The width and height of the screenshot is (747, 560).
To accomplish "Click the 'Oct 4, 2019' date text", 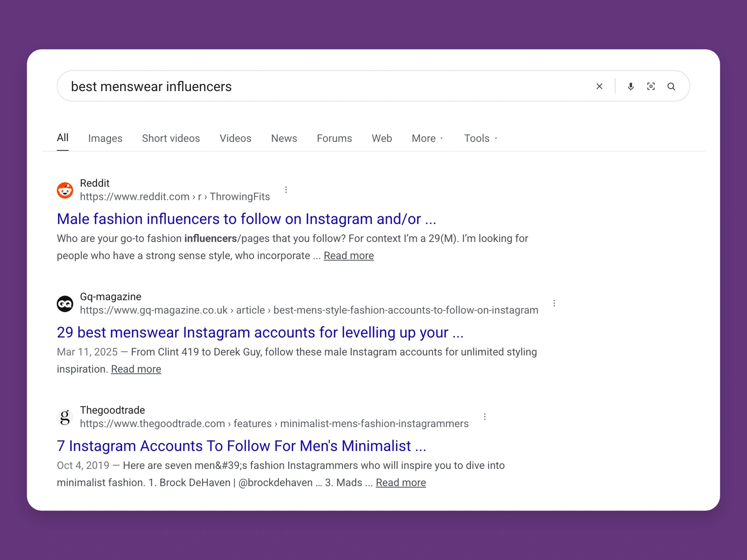I will [x=83, y=465].
